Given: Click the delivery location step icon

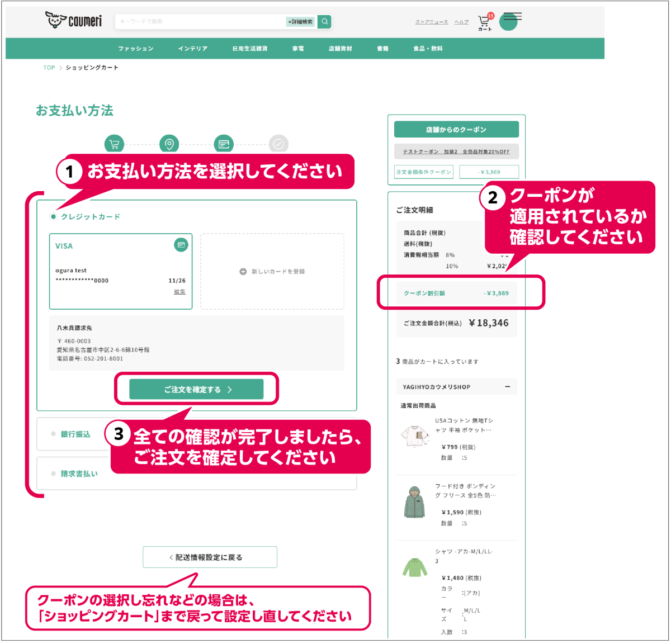Looking at the screenshot, I should click(x=169, y=144).
